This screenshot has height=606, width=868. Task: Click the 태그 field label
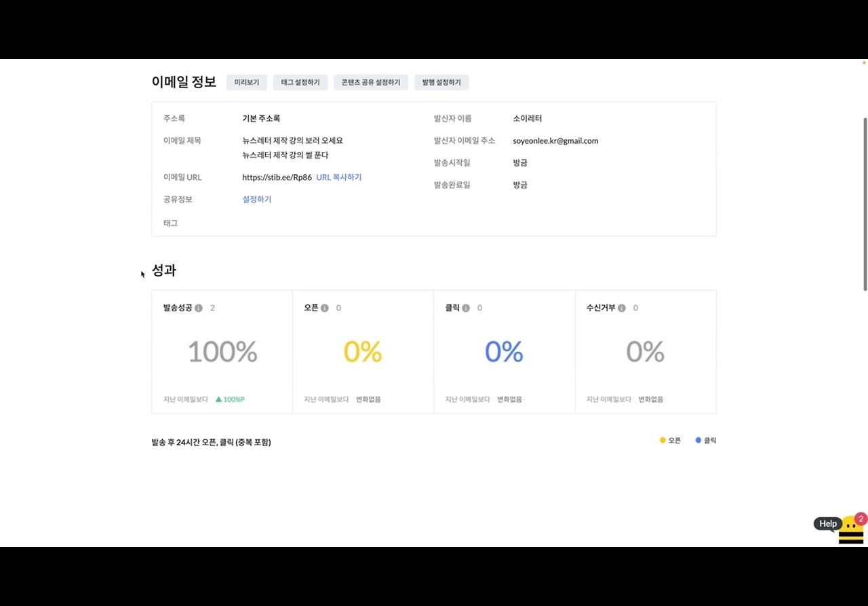click(x=171, y=223)
